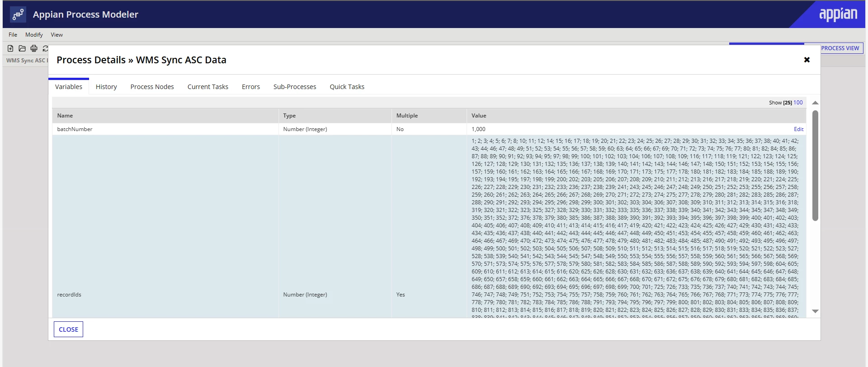Click the Number (Integer) type for recordIds
The width and height of the screenshot is (868, 367).
pyautogui.click(x=305, y=295)
